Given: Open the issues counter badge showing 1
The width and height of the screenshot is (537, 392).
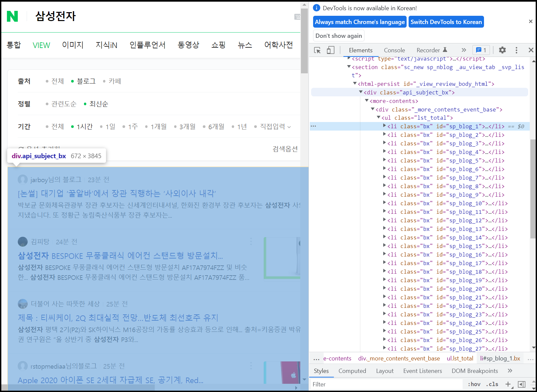Looking at the screenshot, I should (481, 50).
